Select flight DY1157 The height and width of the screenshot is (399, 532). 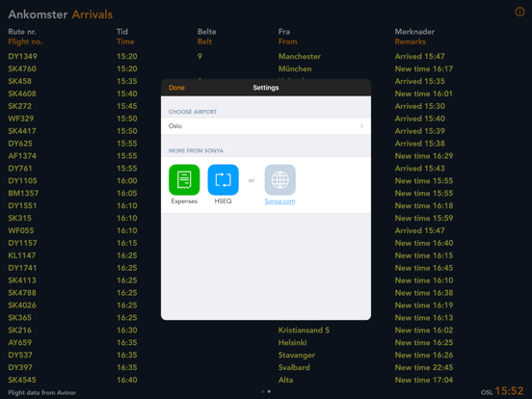[23, 243]
